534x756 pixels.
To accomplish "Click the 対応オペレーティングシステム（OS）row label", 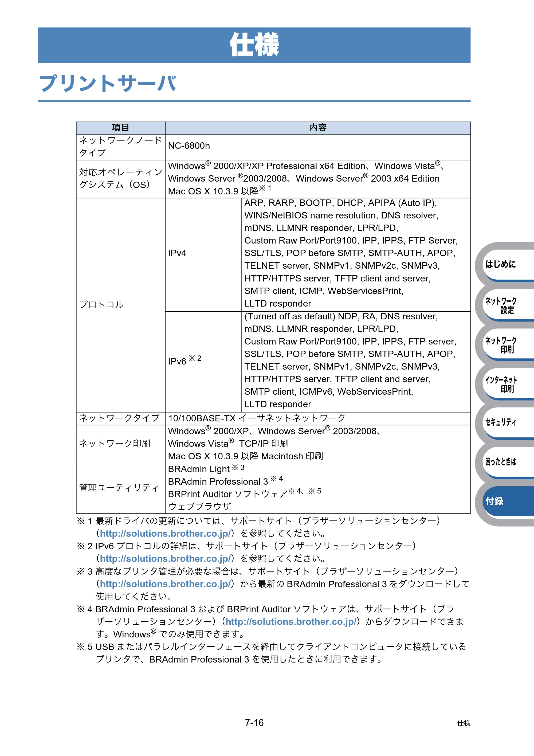I will click(x=121, y=179).
